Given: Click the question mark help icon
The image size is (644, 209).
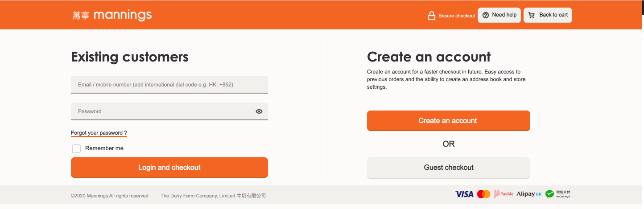Looking at the screenshot, I should coord(486,15).
